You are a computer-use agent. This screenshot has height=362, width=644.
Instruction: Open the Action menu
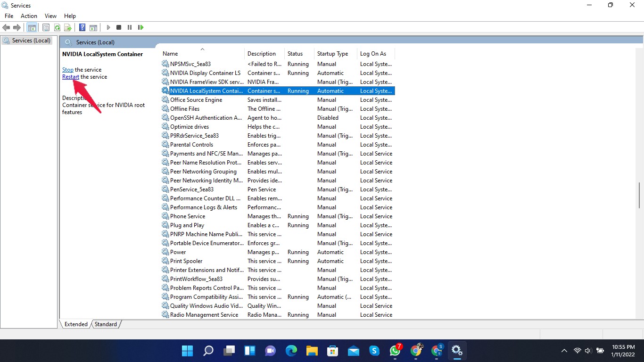(x=29, y=16)
